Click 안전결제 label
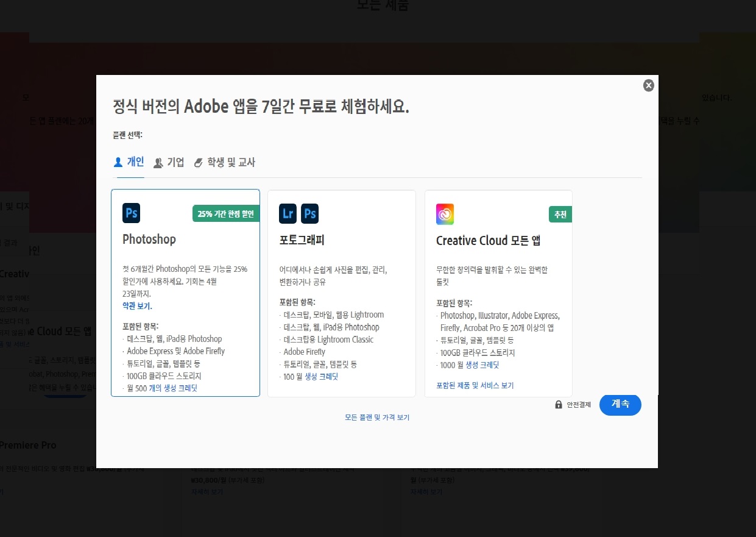The height and width of the screenshot is (537, 756). click(579, 405)
